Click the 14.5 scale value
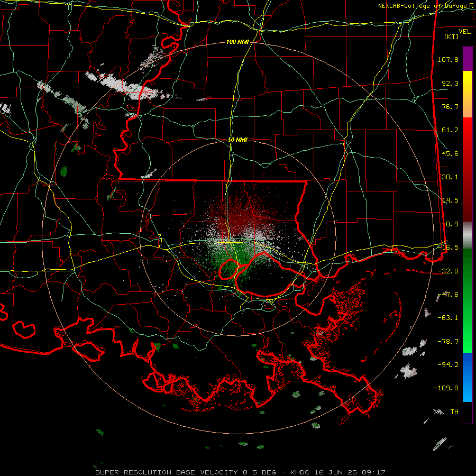 450,200
